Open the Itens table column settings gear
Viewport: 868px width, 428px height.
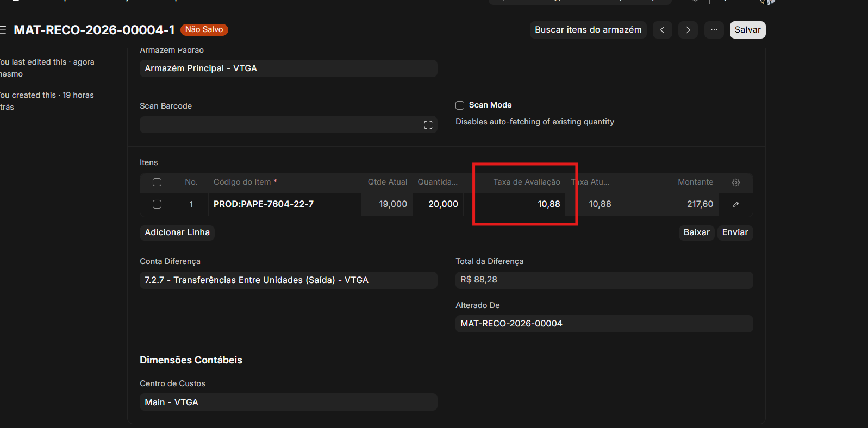click(x=735, y=182)
